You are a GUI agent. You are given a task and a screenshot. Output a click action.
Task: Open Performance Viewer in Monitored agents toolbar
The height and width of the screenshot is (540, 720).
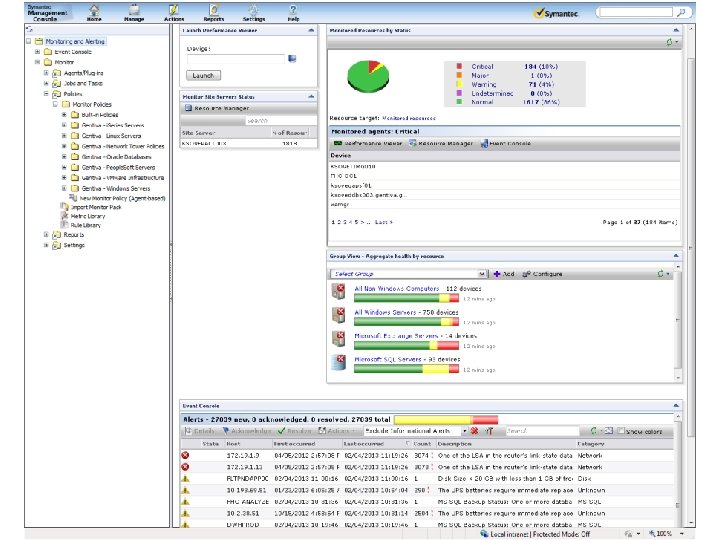tap(368, 144)
